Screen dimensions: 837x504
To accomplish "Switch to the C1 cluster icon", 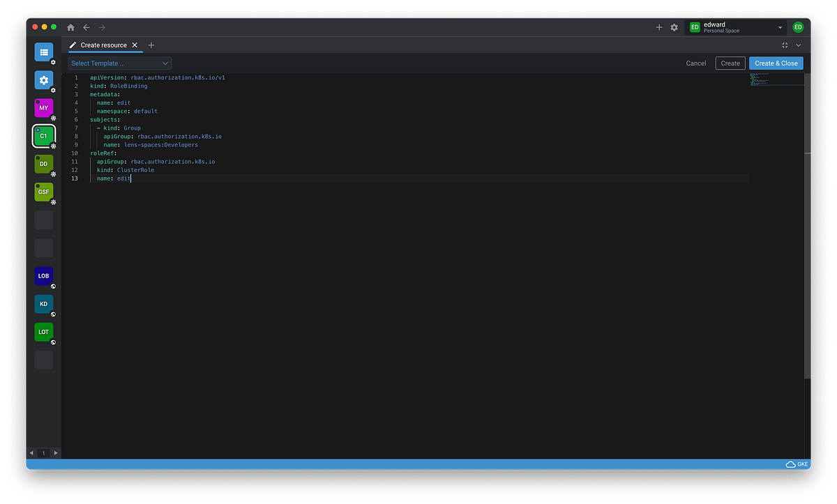I will pyautogui.click(x=43, y=136).
